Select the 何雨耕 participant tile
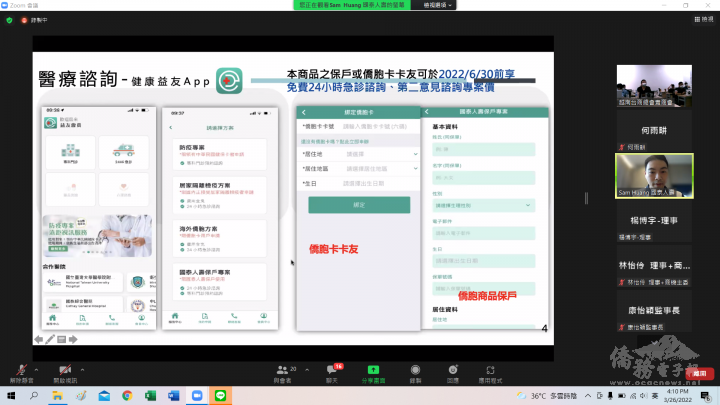Viewport: 720px width, 405px height. tap(654, 131)
